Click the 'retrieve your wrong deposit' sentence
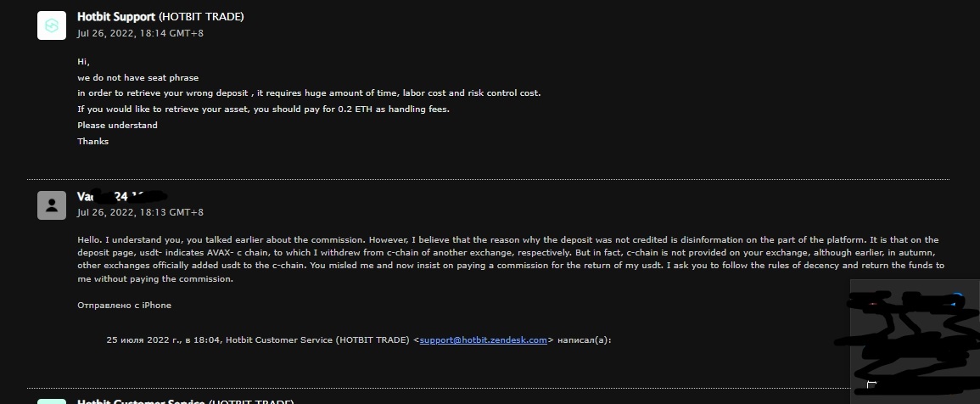This screenshot has width=980, height=404. 309,93
